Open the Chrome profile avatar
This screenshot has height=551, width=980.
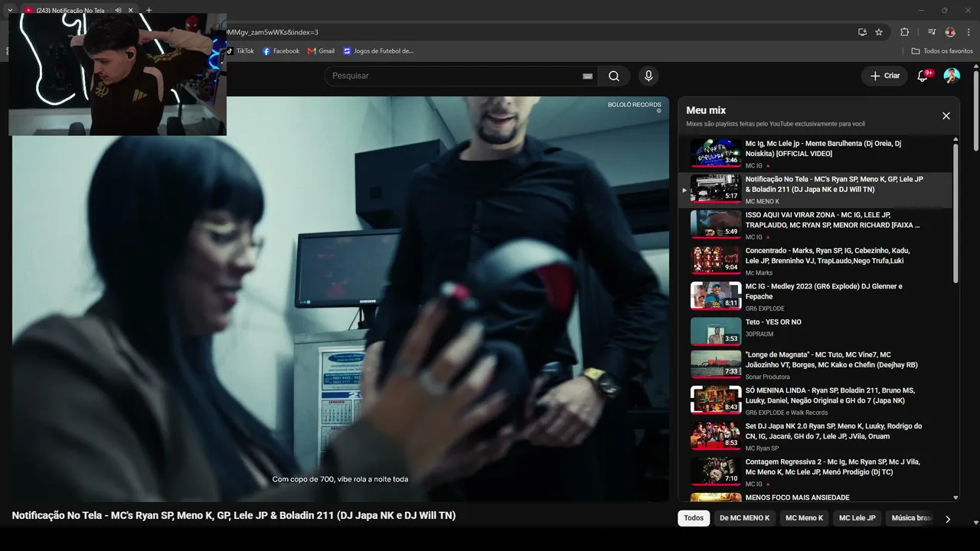pyautogui.click(x=950, y=32)
